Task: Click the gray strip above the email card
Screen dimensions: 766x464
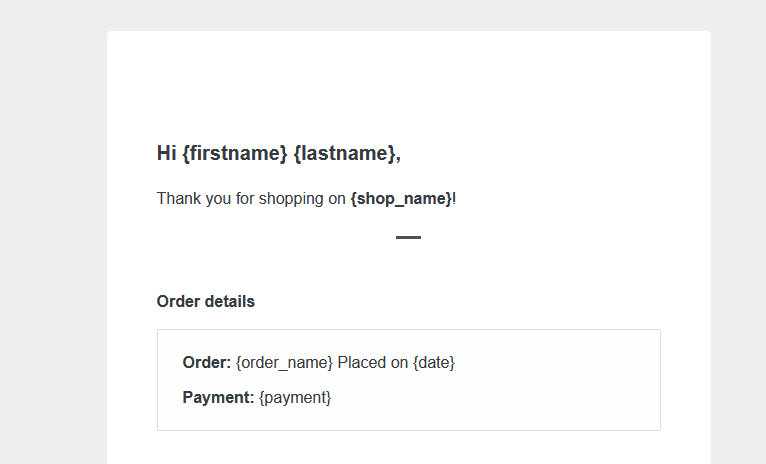Action: (x=408, y=15)
